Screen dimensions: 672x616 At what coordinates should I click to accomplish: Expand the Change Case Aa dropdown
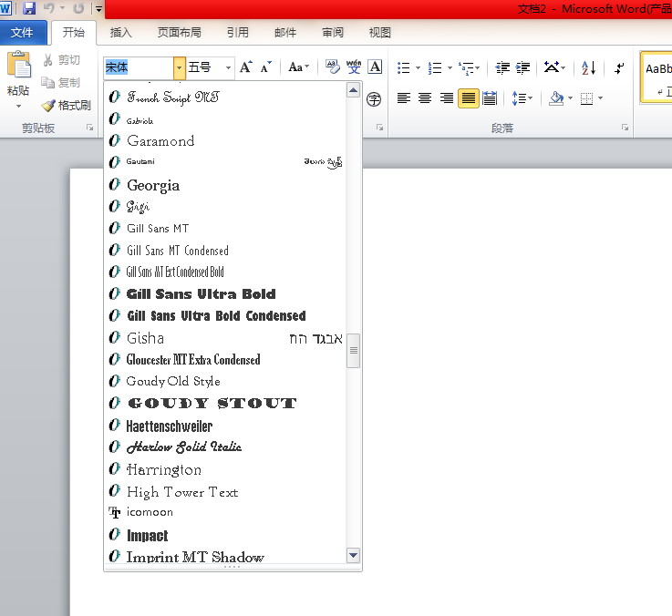tap(299, 67)
